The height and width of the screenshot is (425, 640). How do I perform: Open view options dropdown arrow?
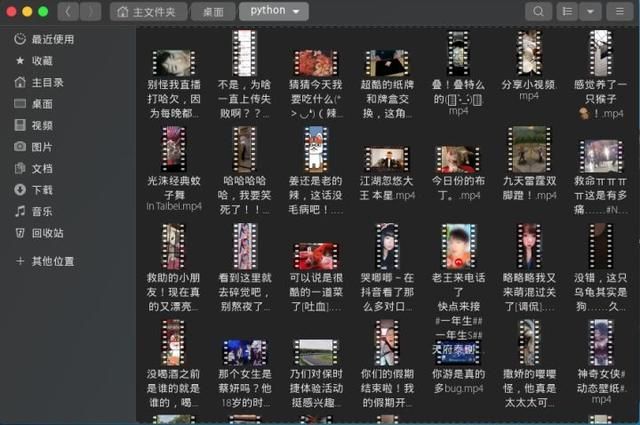coord(590,11)
